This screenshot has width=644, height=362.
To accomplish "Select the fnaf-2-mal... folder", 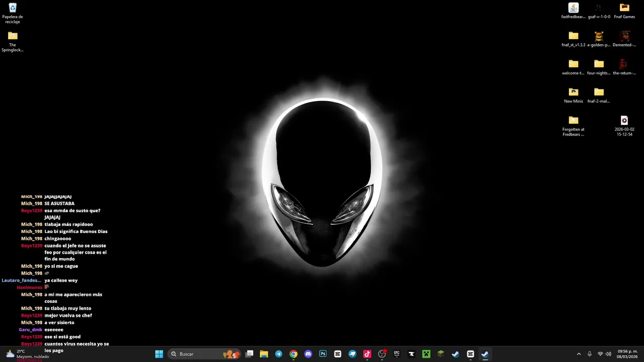I will click(599, 95).
